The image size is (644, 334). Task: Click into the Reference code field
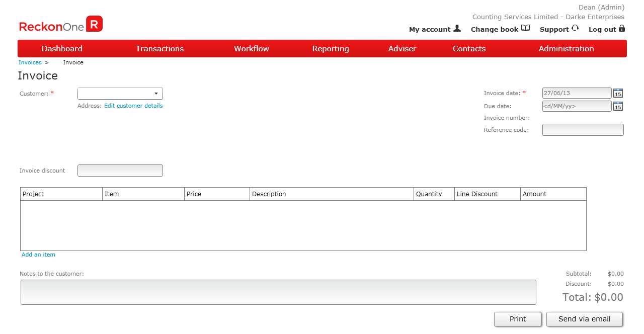[583, 130]
